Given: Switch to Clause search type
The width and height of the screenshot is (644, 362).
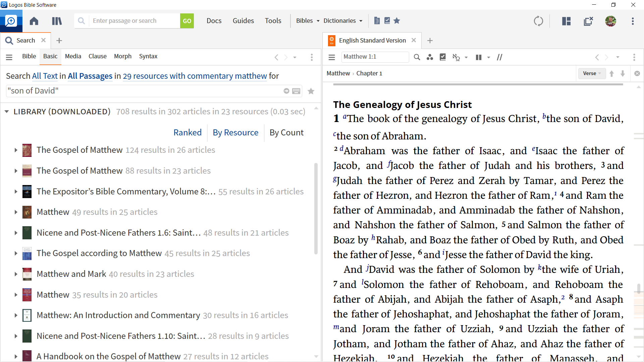Looking at the screenshot, I should coord(98,56).
